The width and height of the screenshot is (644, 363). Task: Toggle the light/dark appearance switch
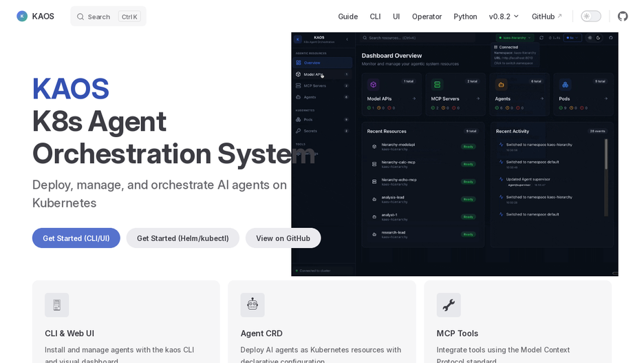pyautogui.click(x=590, y=17)
